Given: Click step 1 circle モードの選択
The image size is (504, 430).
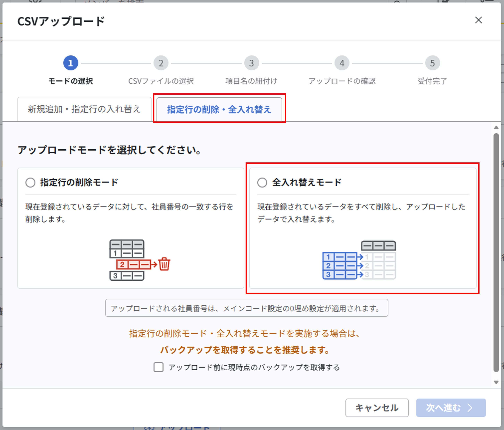Looking at the screenshot, I should coord(71,63).
